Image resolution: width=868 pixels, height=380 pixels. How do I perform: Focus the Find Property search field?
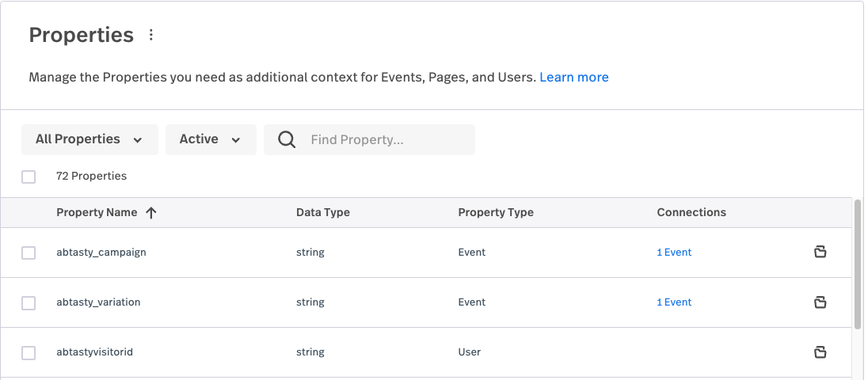point(369,139)
